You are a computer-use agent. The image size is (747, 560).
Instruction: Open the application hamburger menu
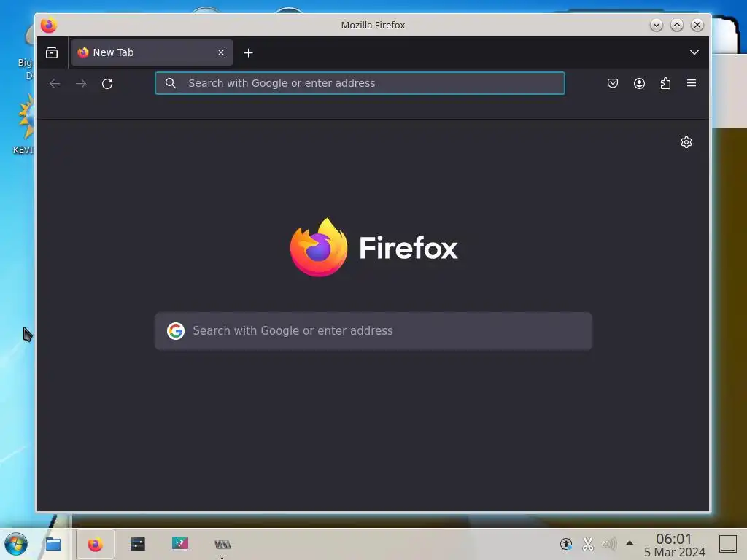tap(692, 83)
